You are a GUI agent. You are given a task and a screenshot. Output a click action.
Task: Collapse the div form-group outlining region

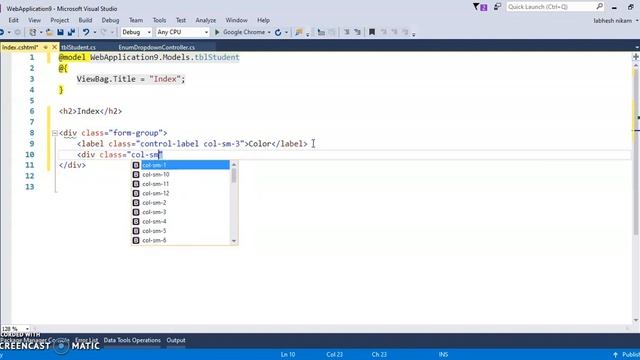[x=54, y=133]
